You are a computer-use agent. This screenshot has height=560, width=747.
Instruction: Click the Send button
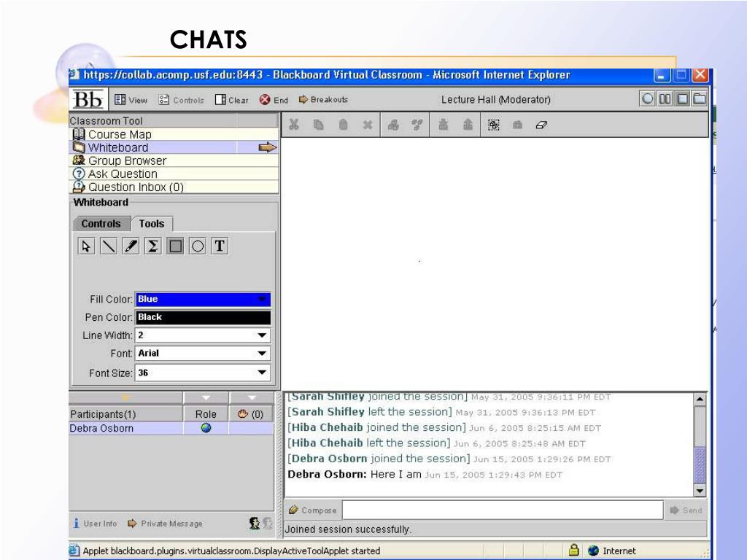pyautogui.click(x=686, y=510)
